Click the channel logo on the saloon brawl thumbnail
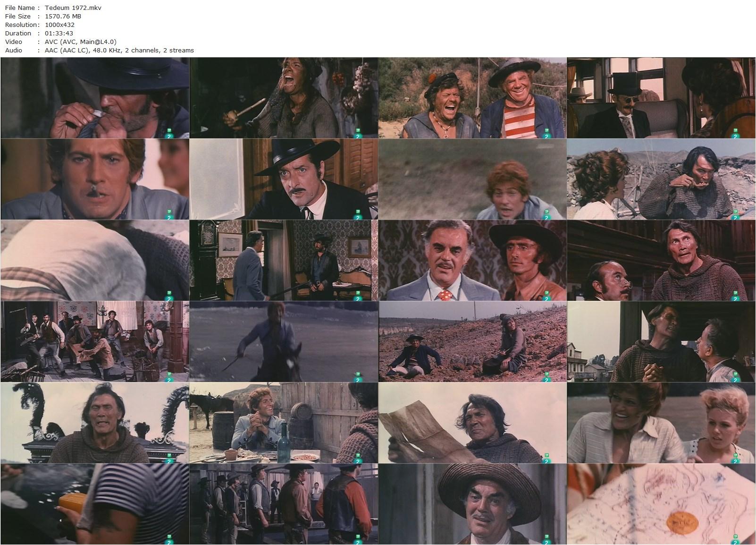 click(168, 377)
